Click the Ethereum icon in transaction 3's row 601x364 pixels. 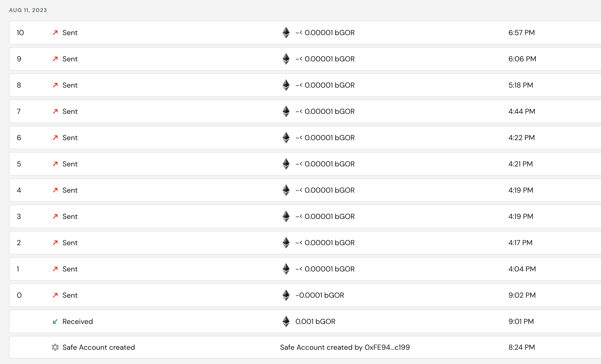[x=286, y=216]
